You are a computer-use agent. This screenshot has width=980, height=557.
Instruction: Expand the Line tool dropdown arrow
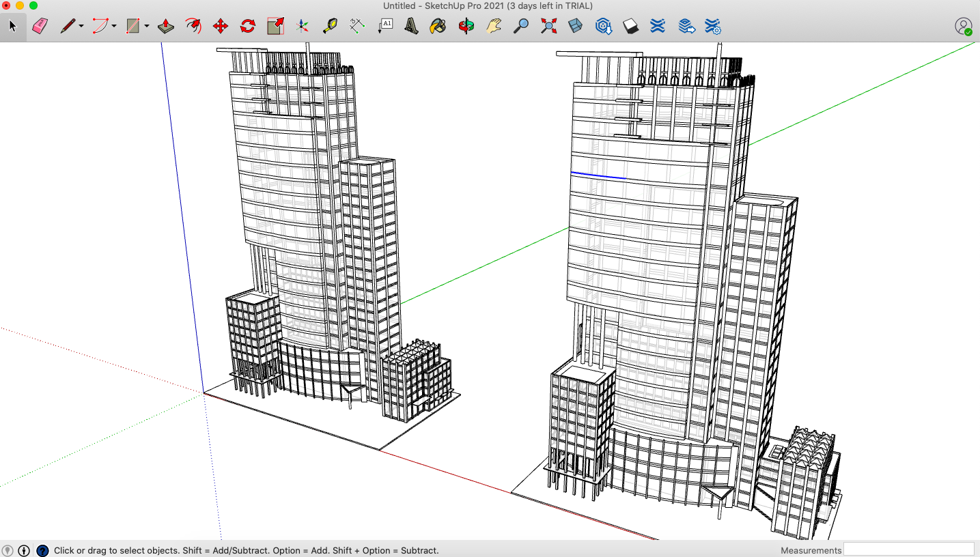[x=81, y=27]
